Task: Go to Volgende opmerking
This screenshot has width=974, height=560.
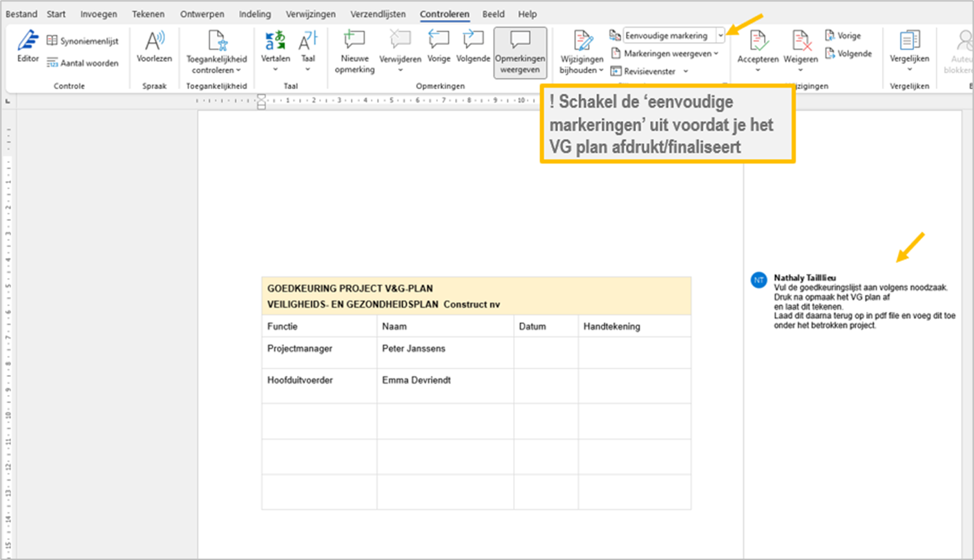Action: click(x=473, y=47)
